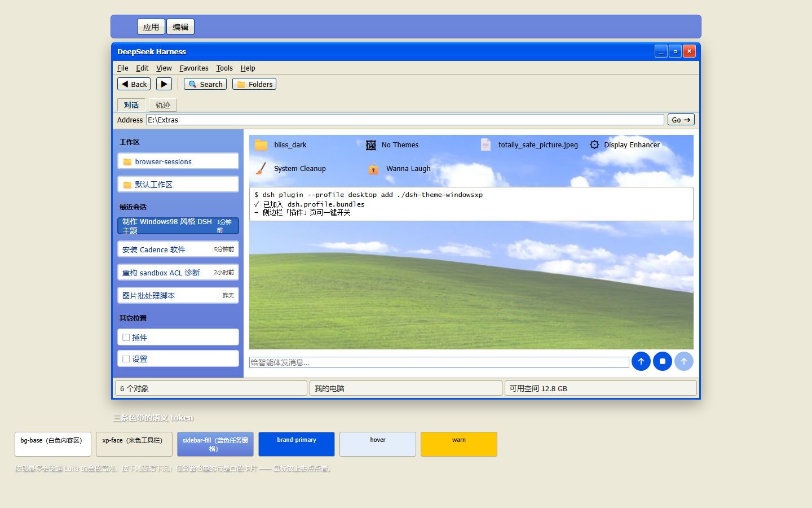The image size is (812, 508).
Task: Open totally_safe_picture.jpeg file icon
Action: point(486,145)
